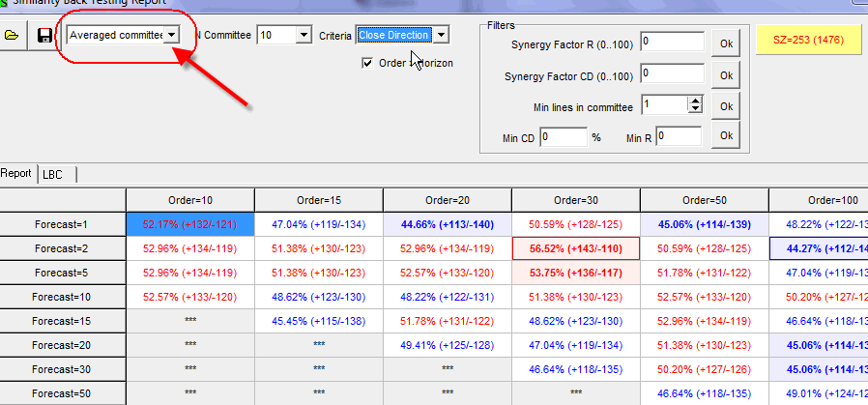Select the Report tab
The image size is (868, 405).
click(16, 175)
